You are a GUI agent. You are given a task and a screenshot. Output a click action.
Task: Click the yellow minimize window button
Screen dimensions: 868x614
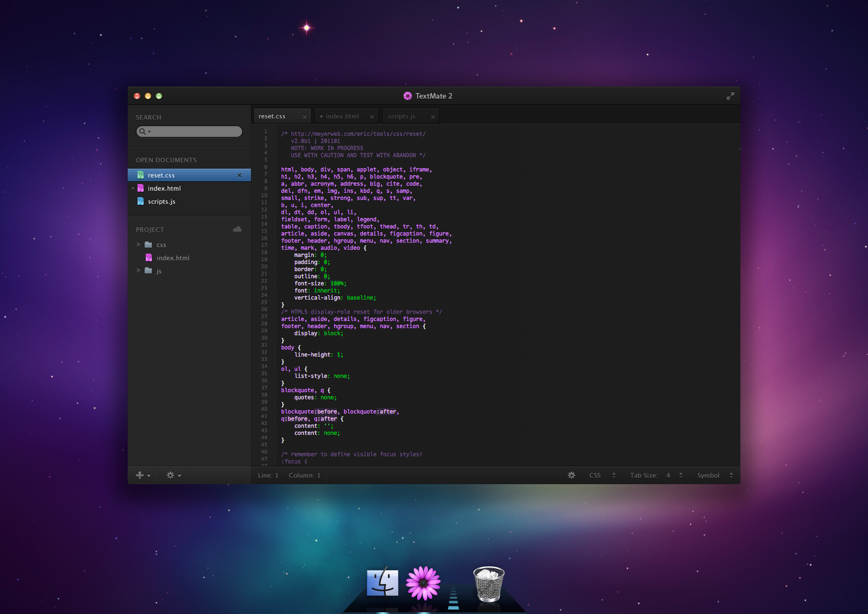[x=148, y=96]
